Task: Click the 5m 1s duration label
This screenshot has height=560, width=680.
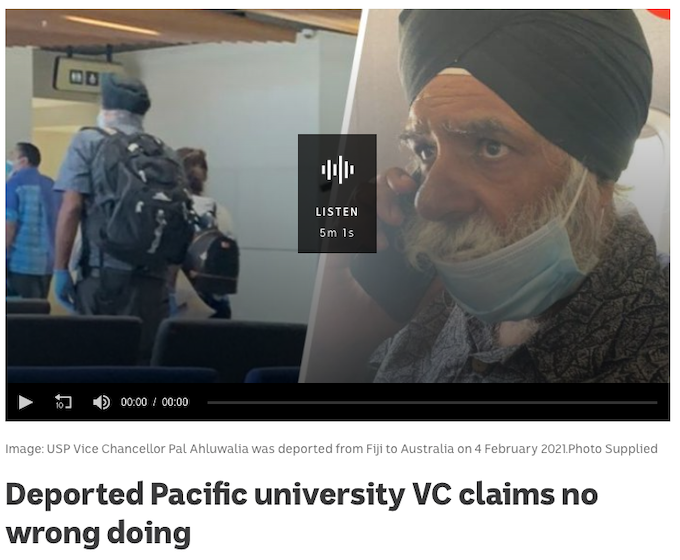Action: pyautogui.click(x=337, y=233)
